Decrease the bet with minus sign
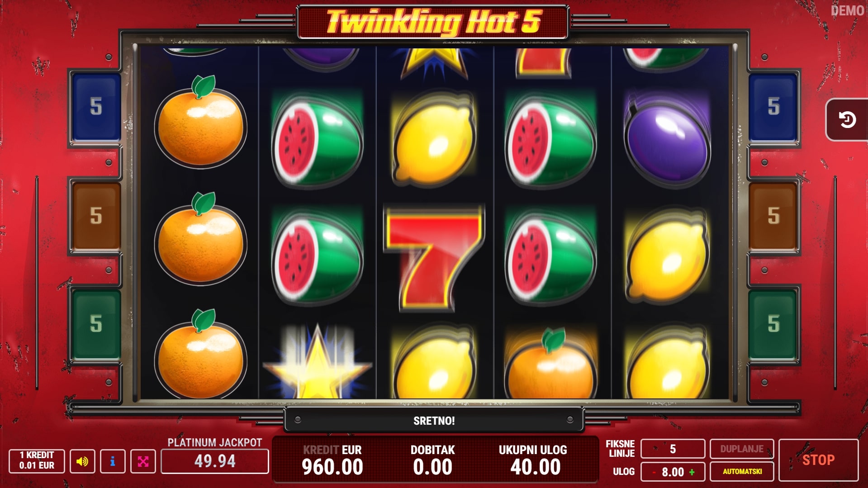Viewport: 868px width, 488px height. click(x=654, y=472)
